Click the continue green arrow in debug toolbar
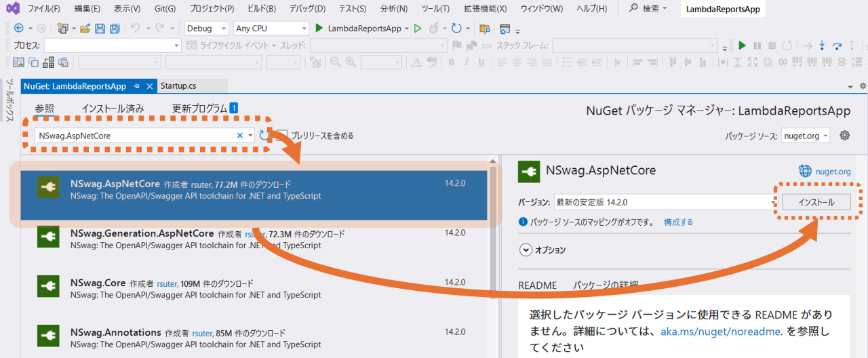The width and height of the screenshot is (868, 358). point(742,45)
